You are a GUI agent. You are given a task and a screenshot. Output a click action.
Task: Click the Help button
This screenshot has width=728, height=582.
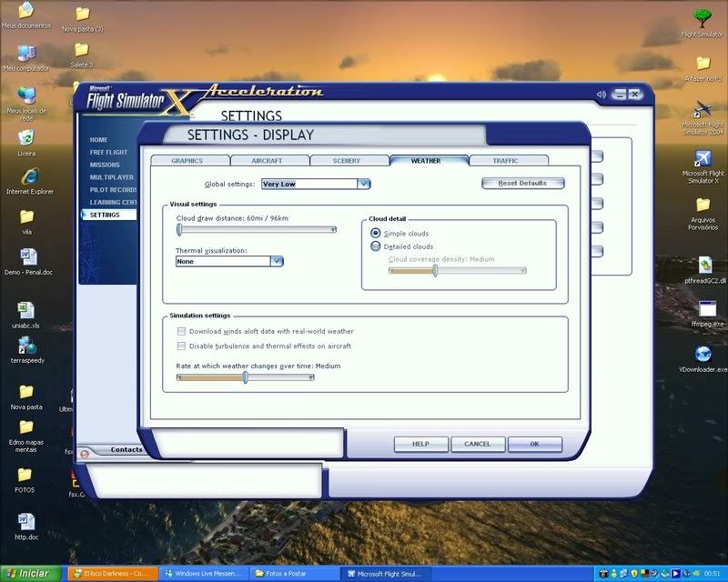click(421, 444)
